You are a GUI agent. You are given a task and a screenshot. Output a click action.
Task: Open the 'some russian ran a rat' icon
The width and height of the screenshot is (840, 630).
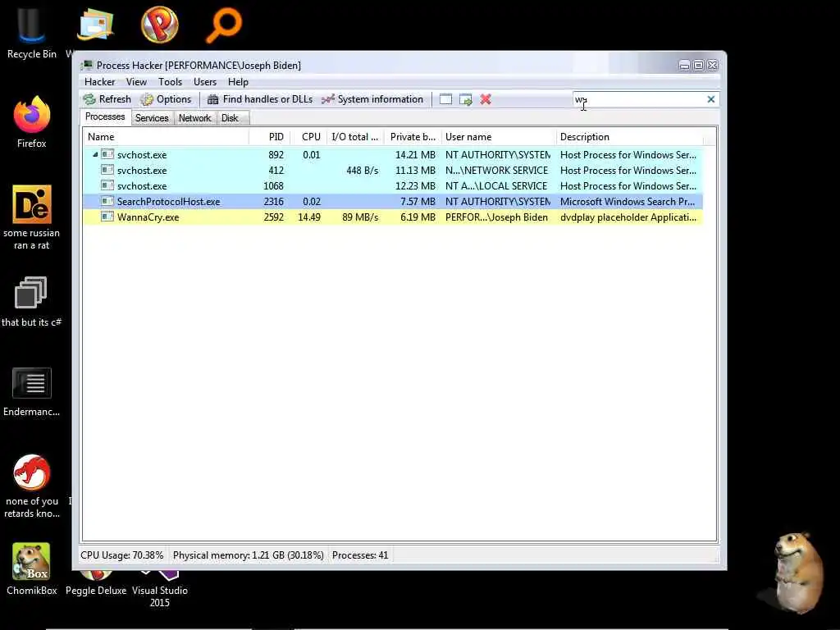click(x=32, y=217)
